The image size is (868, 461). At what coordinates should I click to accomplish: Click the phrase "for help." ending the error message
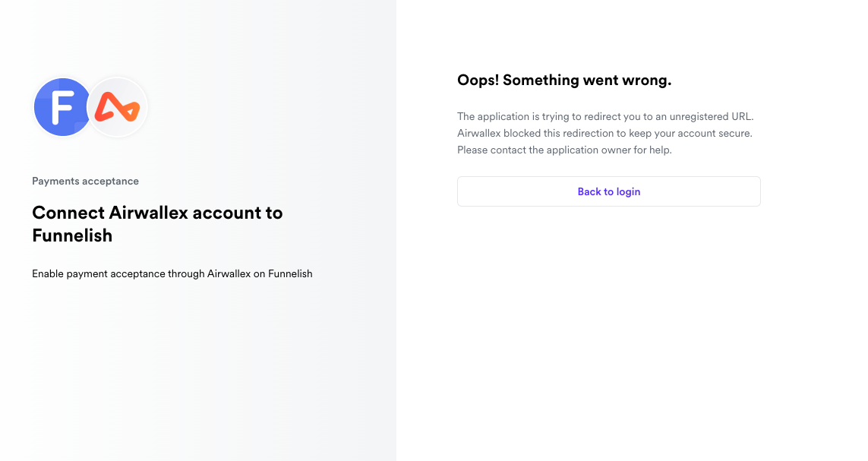pos(652,150)
